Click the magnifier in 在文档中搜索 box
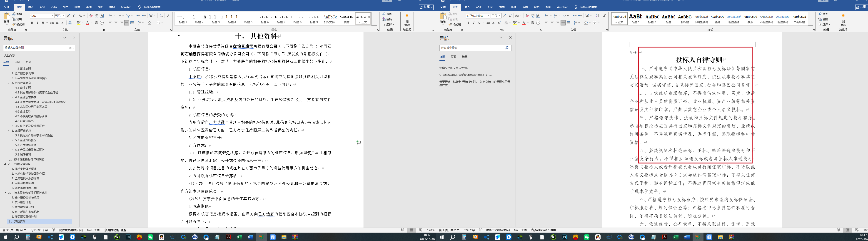Viewport: 868px width, 241px height. 506,48
